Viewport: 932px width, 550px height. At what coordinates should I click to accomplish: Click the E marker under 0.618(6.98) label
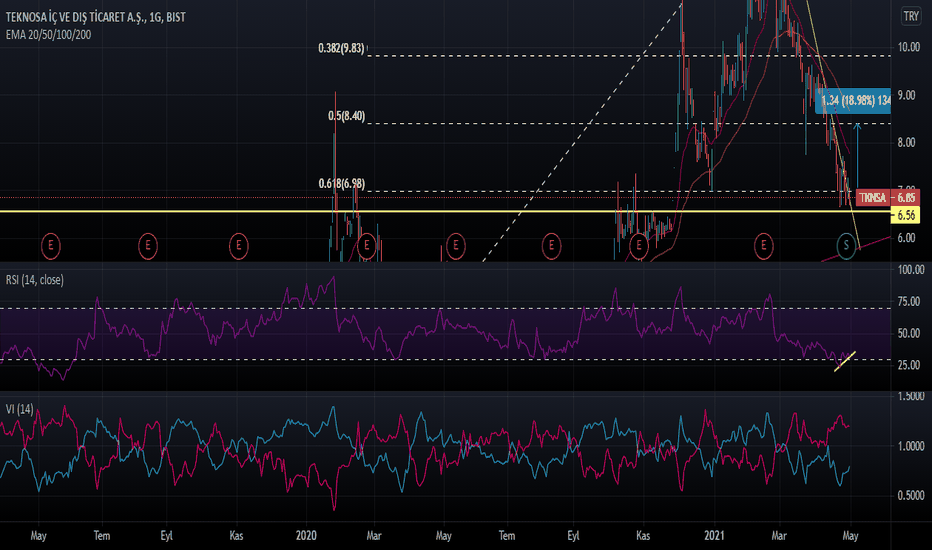[367, 246]
